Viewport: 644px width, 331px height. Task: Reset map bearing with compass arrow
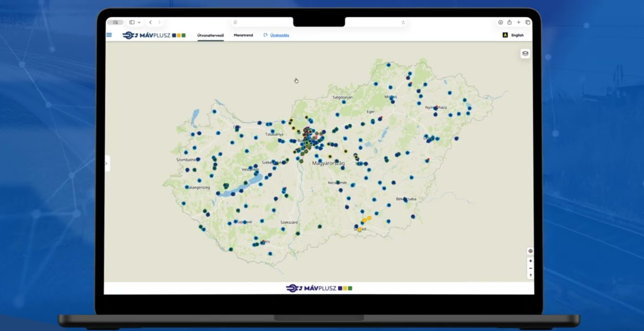[x=530, y=275]
